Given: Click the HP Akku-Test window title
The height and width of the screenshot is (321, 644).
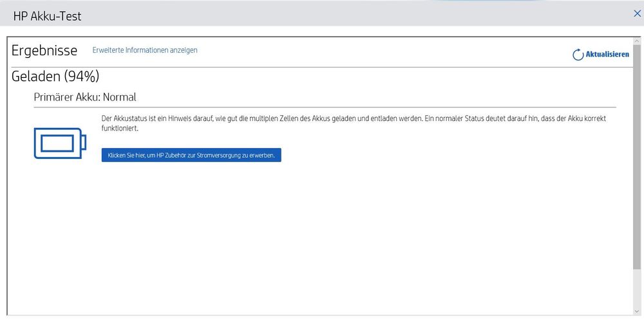Looking at the screenshot, I should click(x=47, y=17).
